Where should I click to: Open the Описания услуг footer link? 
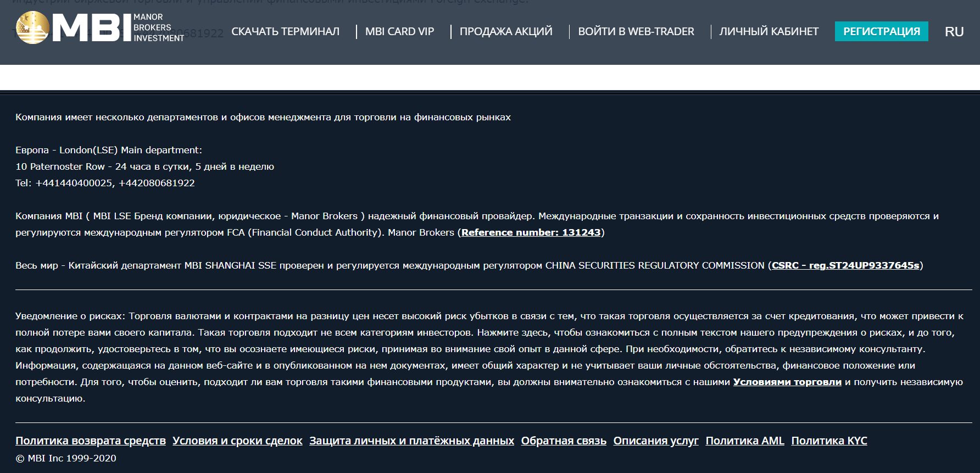tap(656, 441)
